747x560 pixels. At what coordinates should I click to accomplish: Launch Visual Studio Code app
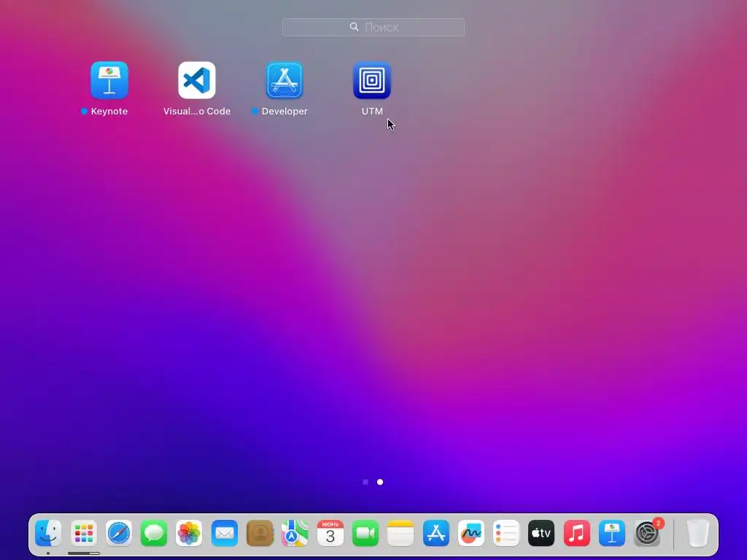click(197, 80)
